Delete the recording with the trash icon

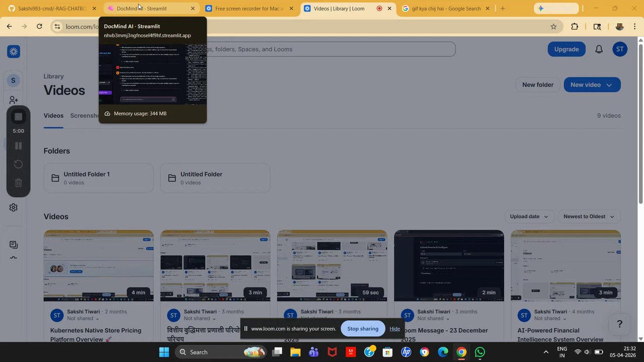pos(18,183)
